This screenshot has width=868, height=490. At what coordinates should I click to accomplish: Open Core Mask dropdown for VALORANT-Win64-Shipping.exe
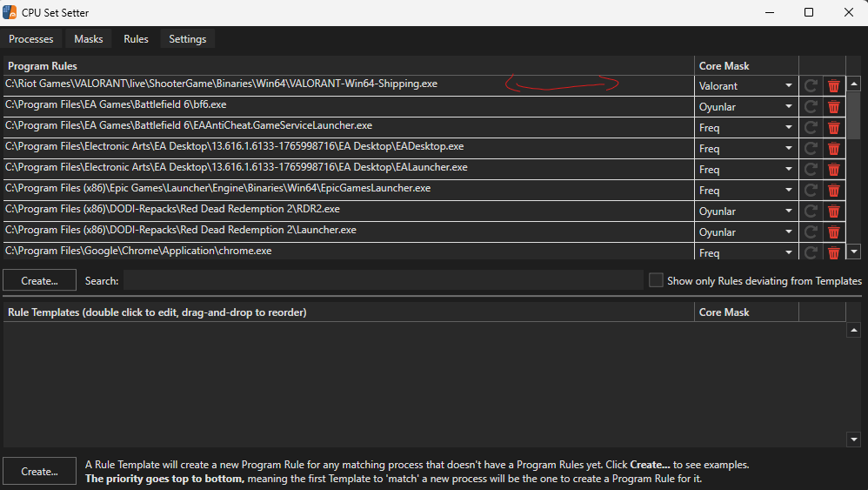coord(746,86)
